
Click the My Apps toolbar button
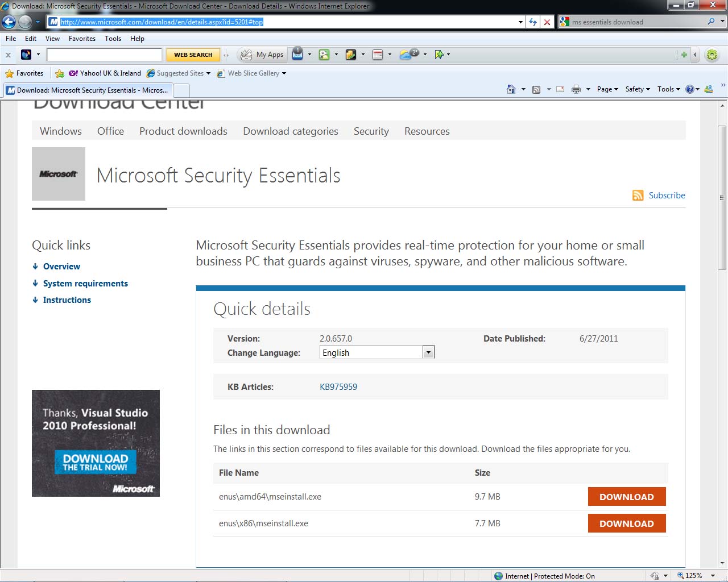[x=262, y=55]
